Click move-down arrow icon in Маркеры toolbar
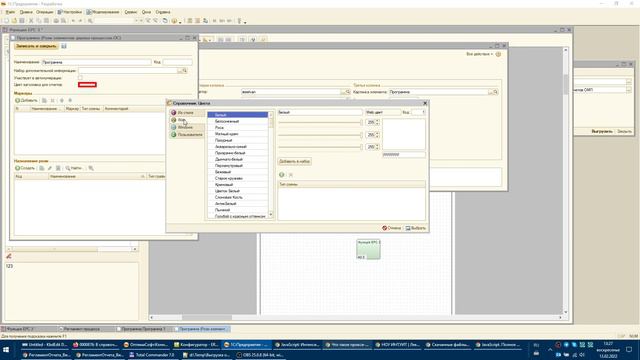Image resolution: width=640 pixels, height=360 pixels. click(x=70, y=100)
